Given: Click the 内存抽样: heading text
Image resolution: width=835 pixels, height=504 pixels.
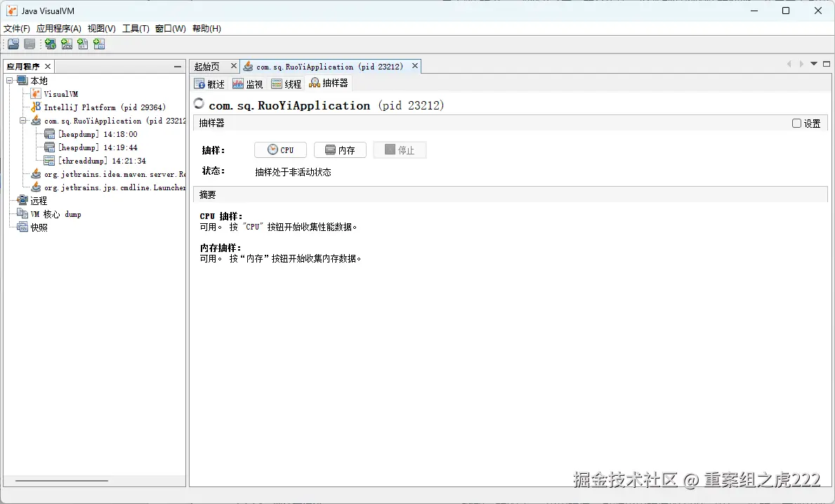Looking at the screenshot, I should click(x=221, y=248).
